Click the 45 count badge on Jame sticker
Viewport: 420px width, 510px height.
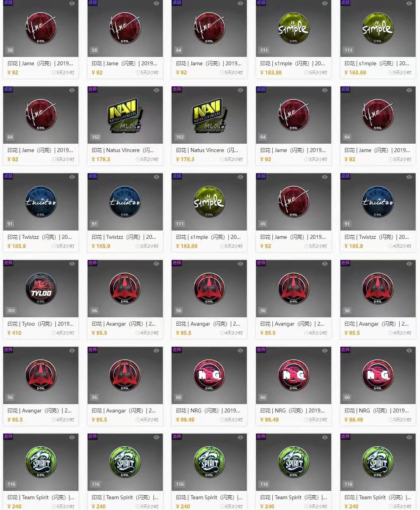(263, 224)
